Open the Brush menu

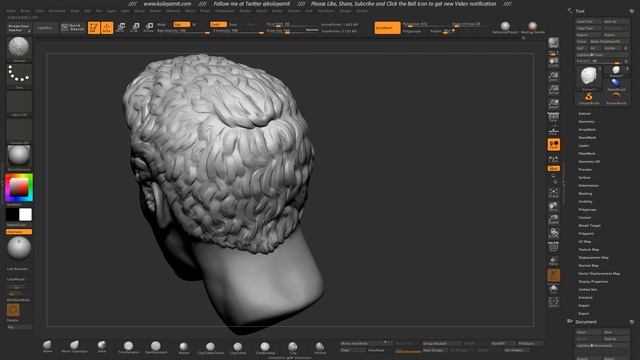(25, 11)
